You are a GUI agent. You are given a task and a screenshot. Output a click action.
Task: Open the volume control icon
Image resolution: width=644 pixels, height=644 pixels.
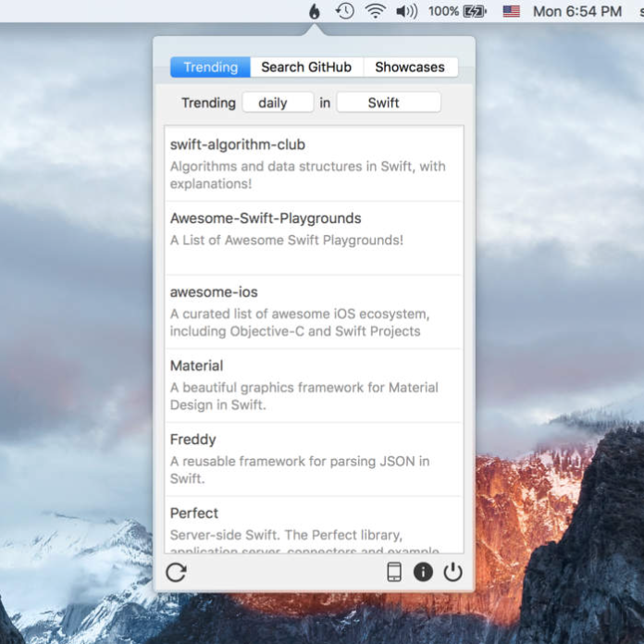point(406,11)
